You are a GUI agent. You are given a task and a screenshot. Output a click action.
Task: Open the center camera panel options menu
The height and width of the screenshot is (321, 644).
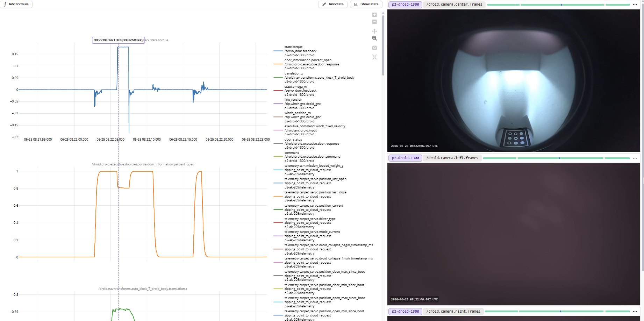[x=635, y=5]
